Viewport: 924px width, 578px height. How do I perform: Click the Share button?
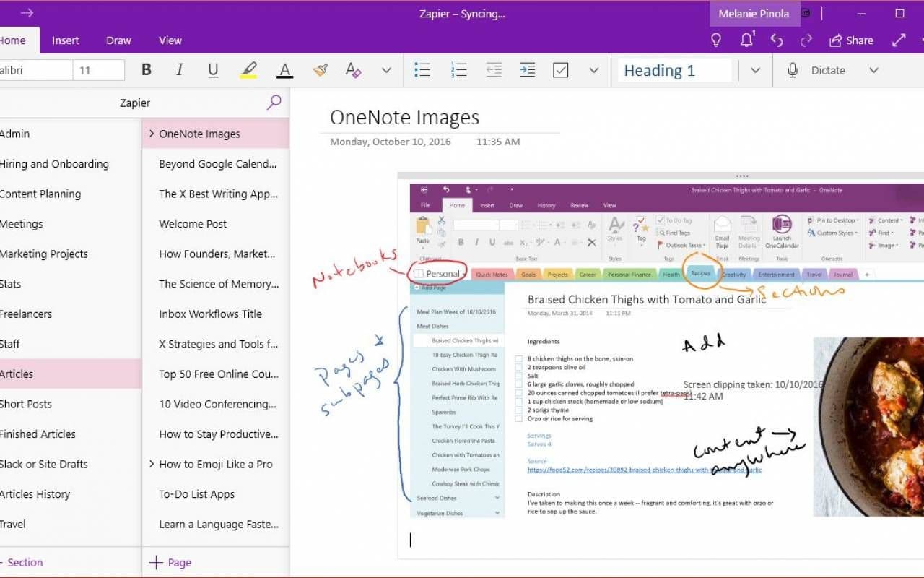[x=851, y=40]
